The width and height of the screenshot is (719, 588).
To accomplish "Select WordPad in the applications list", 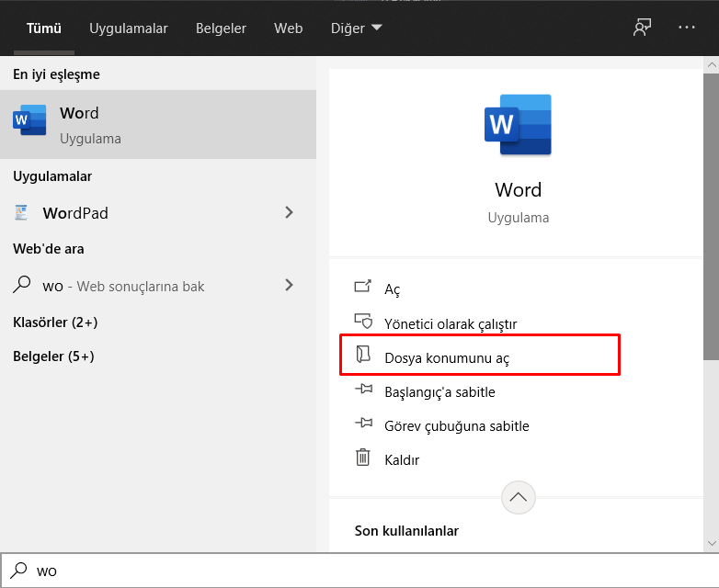I will (x=158, y=212).
